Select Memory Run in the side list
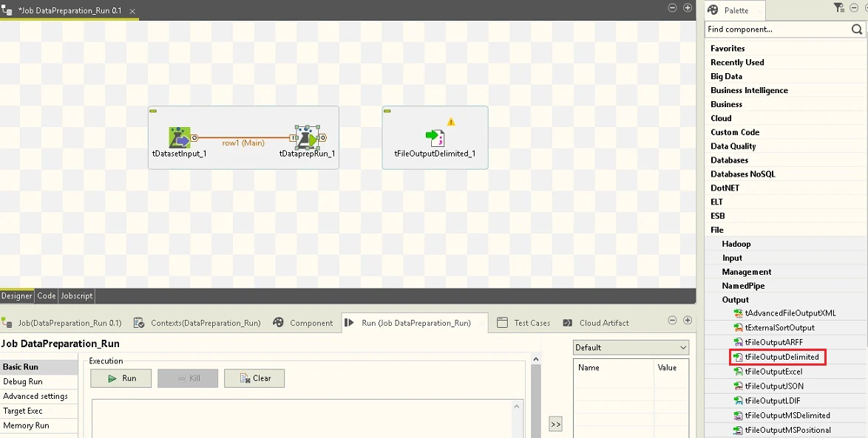The width and height of the screenshot is (868, 438). click(x=26, y=425)
